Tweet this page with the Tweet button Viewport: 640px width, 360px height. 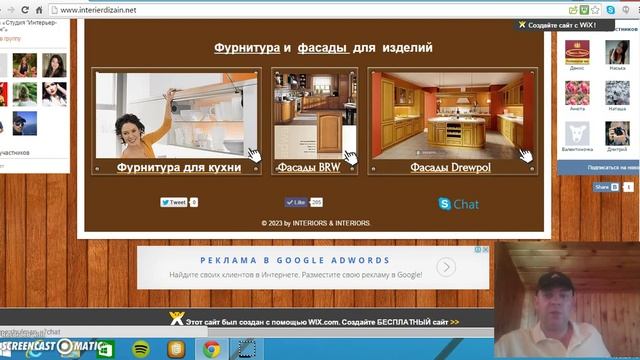coord(174,202)
